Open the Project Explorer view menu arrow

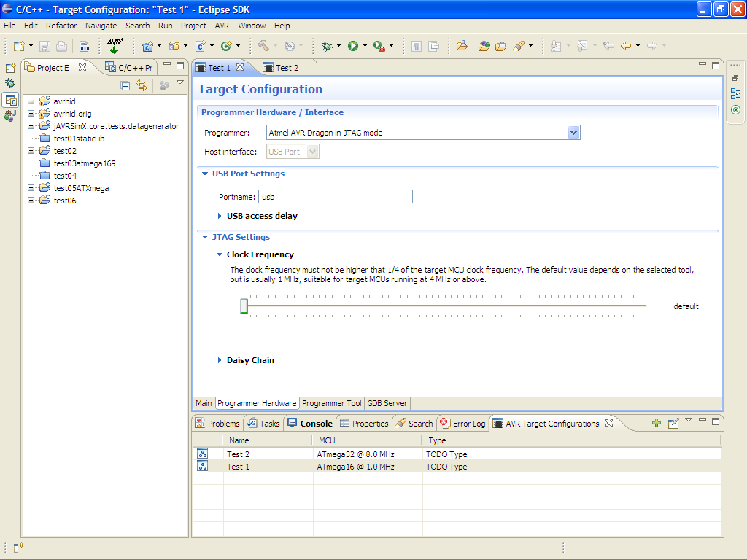[180, 82]
